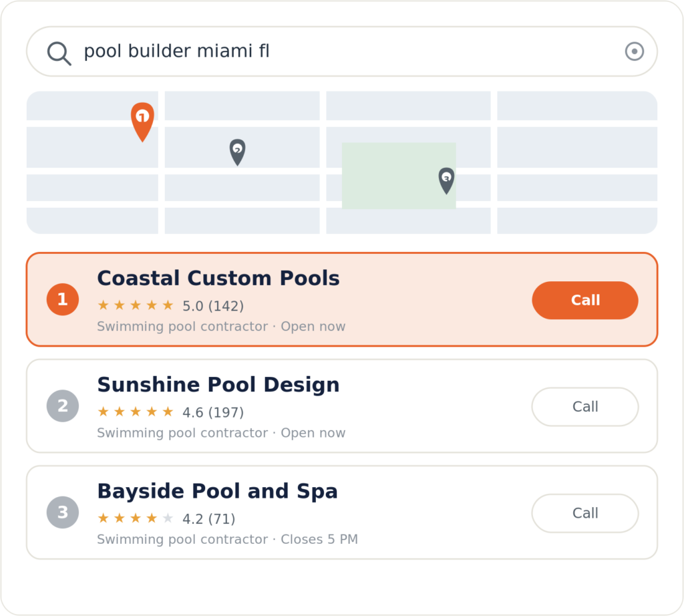Click the orange number 1 result badge
684x616 pixels.
[63, 299]
